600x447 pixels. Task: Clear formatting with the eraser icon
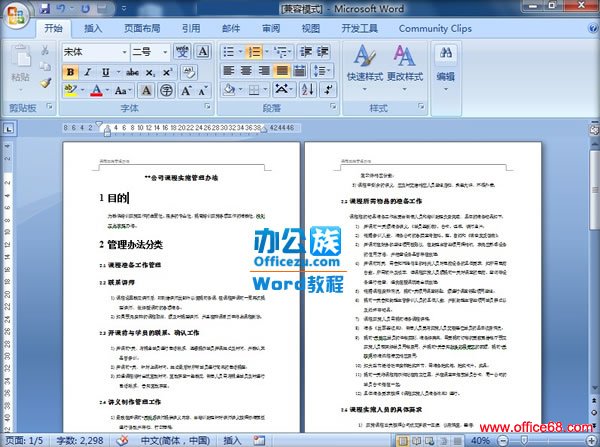(189, 72)
